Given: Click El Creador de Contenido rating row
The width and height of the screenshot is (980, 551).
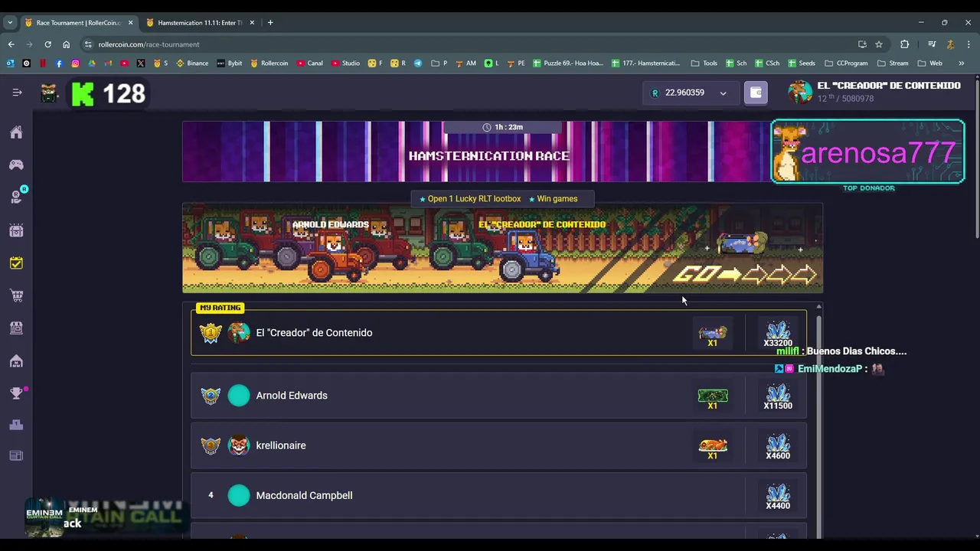Looking at the screenshot, I should [x=498, y=333].
